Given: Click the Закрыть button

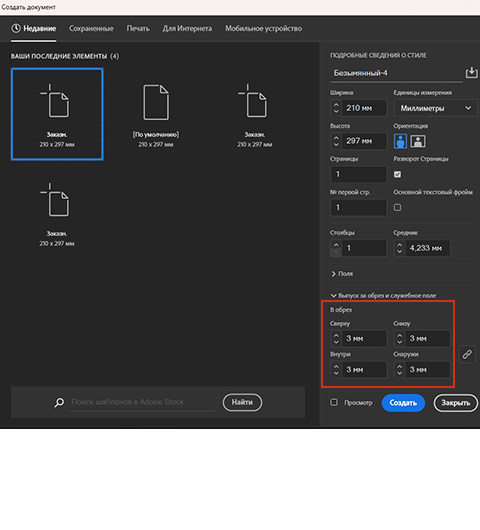Looking at the screenshot, I should [x=455, y=403].
